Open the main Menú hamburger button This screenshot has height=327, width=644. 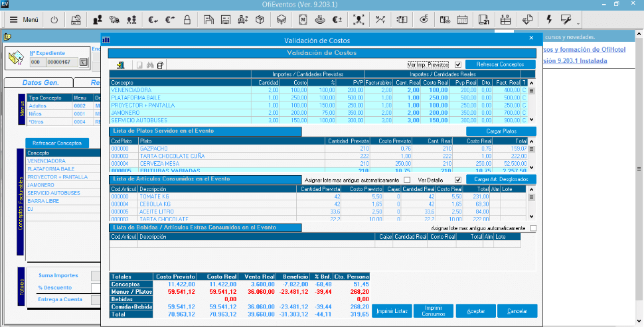24,20
